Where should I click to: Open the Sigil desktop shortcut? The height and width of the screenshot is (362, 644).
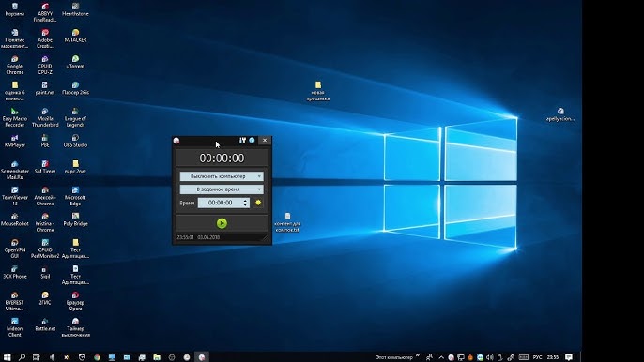point(45,272)
